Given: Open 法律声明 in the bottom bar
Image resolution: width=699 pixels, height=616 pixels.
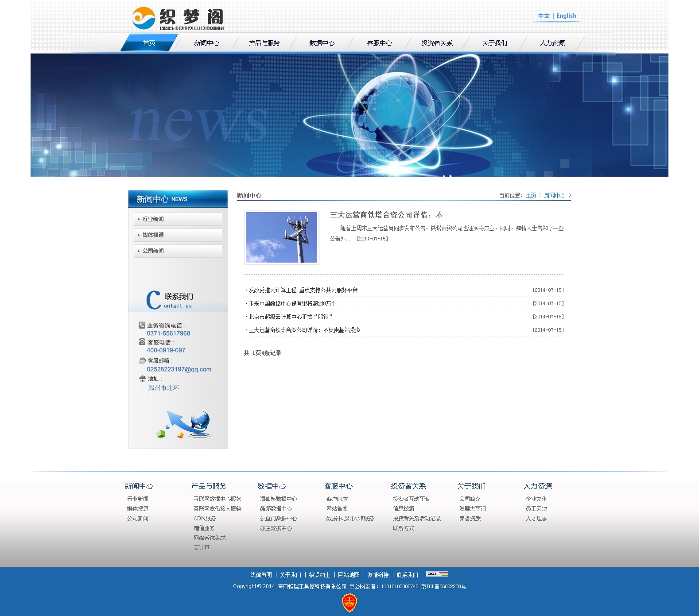Looking at the screenshot, I should 261,575.
